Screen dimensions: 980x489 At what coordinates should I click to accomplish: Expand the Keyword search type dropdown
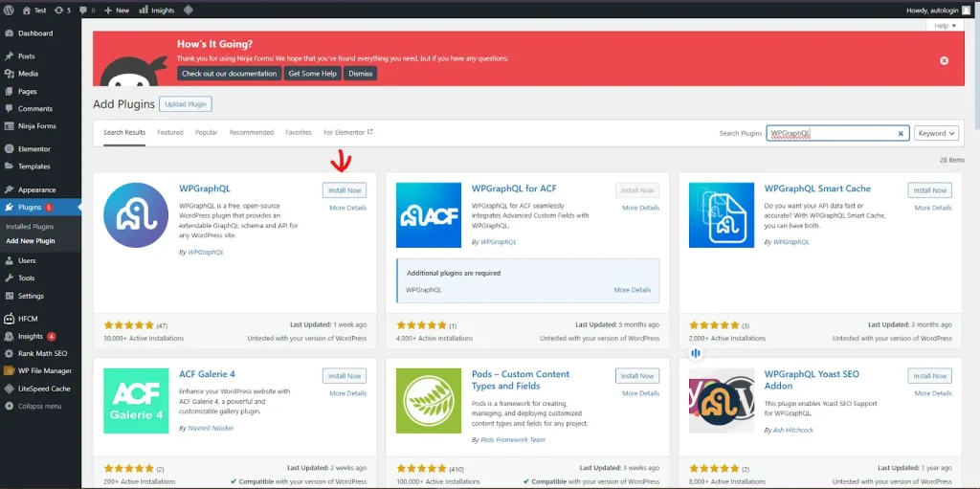[936, 133]
